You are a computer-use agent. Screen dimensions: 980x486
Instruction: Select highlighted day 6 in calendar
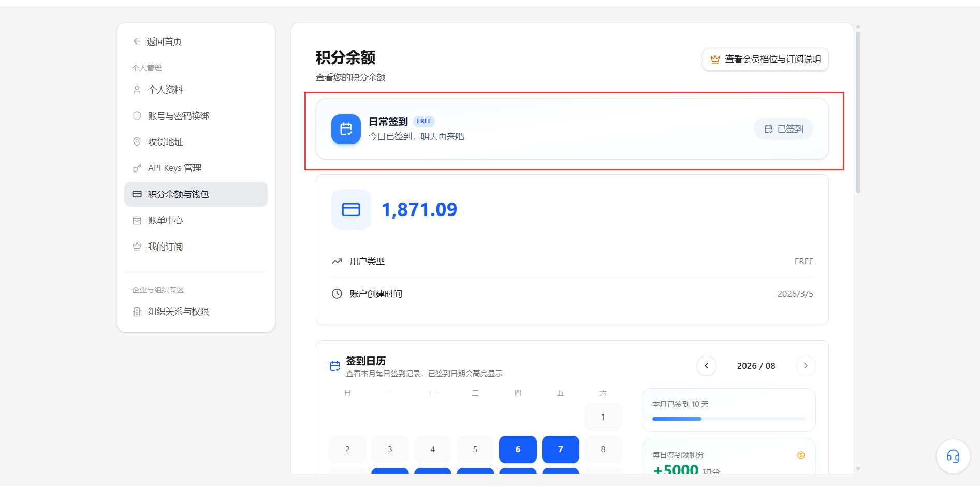(x=518, y=449)
